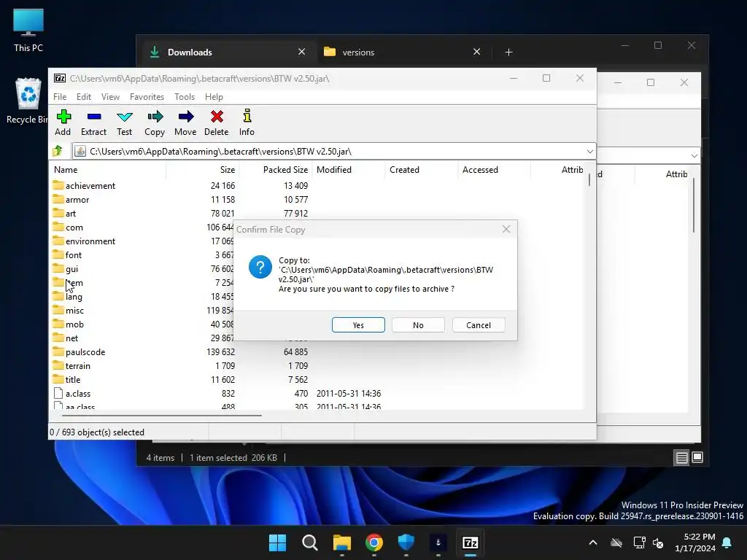The height and width of the screenshot is (560, 747).
Task: Open Windows Security shield in taskbar
Action: [406, 542]
